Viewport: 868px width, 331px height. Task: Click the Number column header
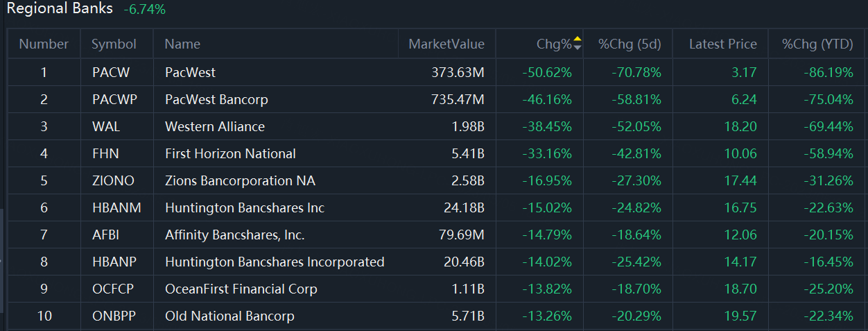click(x=44, y=44)
